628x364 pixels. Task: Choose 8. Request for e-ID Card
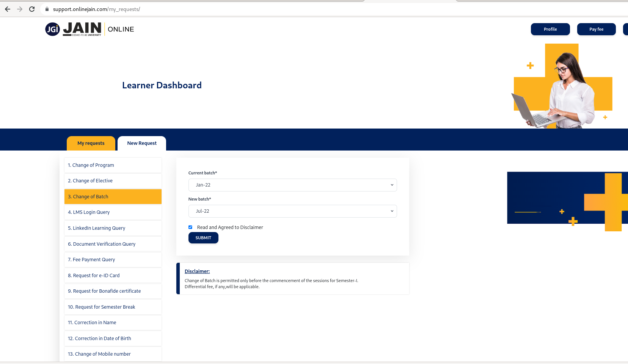[x=113, y=276]
